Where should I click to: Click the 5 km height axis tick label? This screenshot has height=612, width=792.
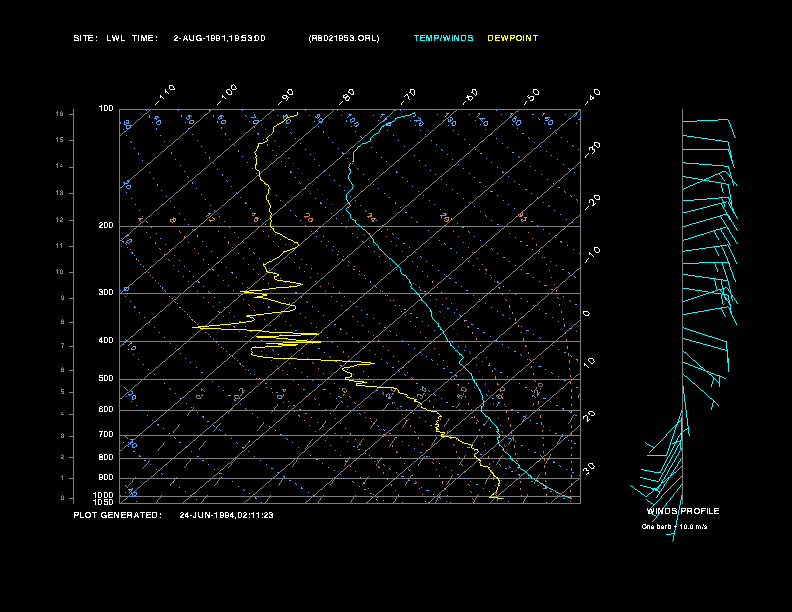coord(63,392)
